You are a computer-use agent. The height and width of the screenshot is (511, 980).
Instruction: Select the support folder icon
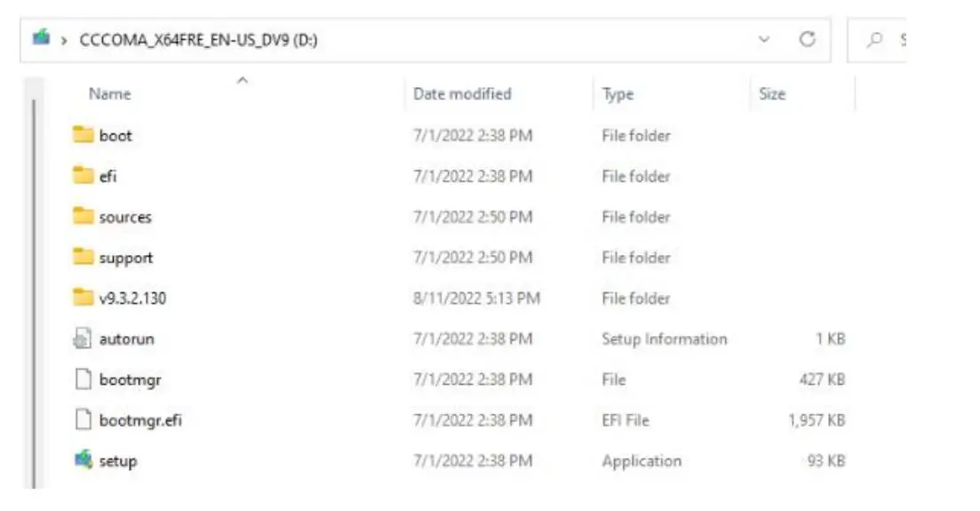click(84, 258)
